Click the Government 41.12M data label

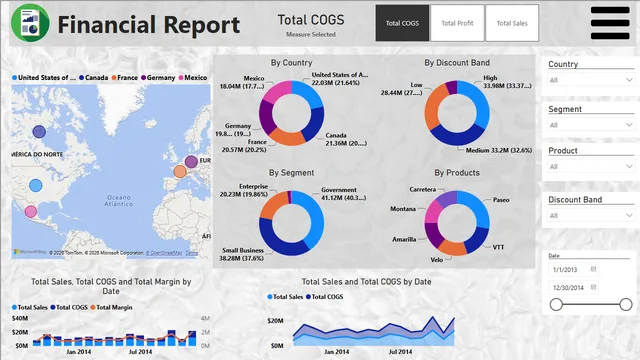[343, 194]
